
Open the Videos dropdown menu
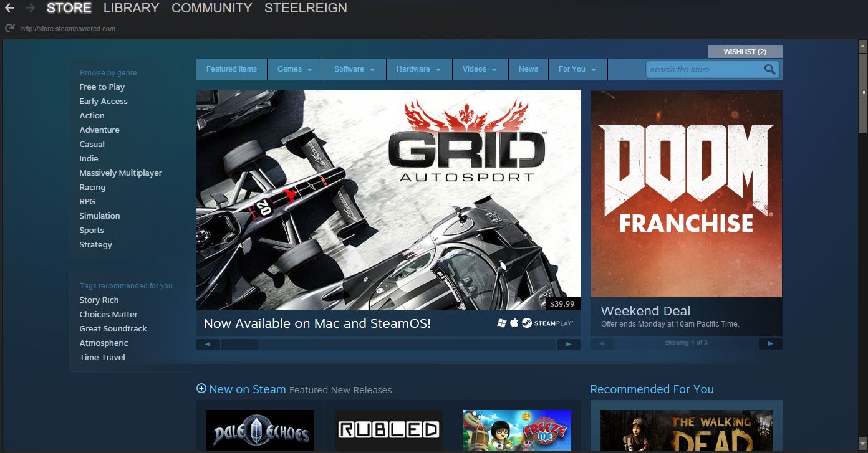480,69
